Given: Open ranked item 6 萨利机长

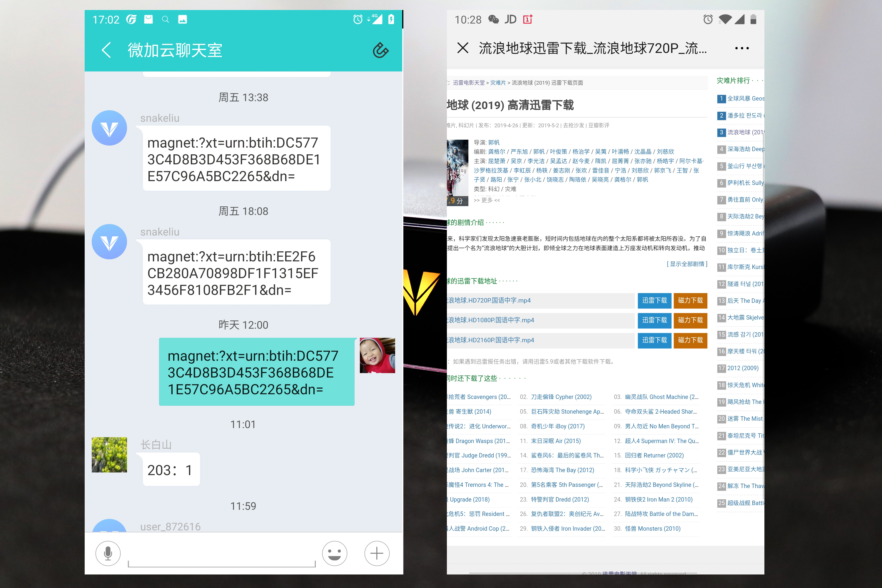Looking at the screenshot, I should (x=746, y=183).
